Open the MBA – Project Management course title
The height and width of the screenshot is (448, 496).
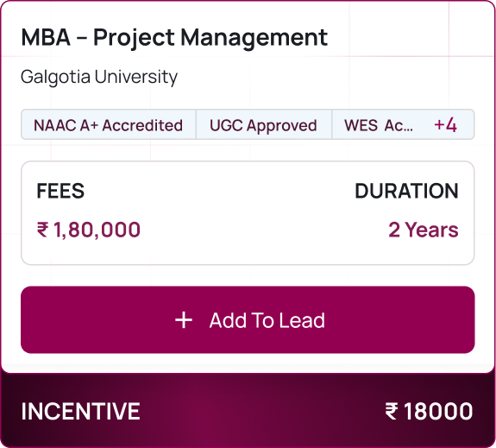174,38
